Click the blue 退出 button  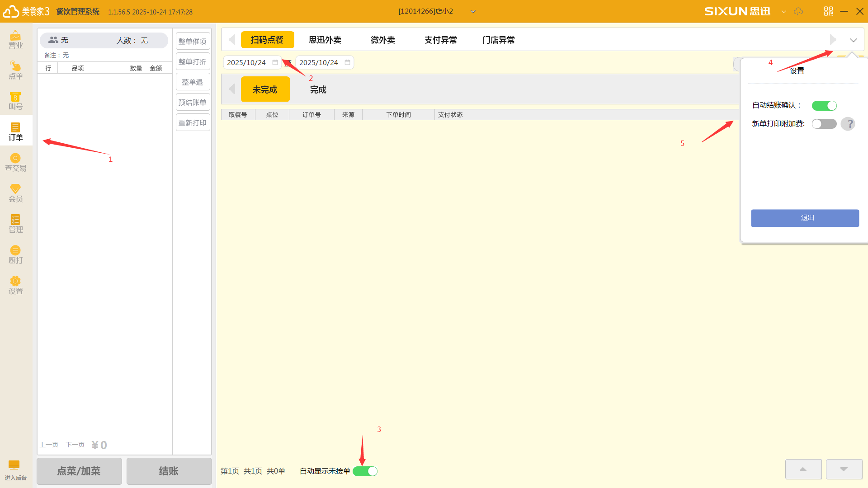(x=805, y=218)
